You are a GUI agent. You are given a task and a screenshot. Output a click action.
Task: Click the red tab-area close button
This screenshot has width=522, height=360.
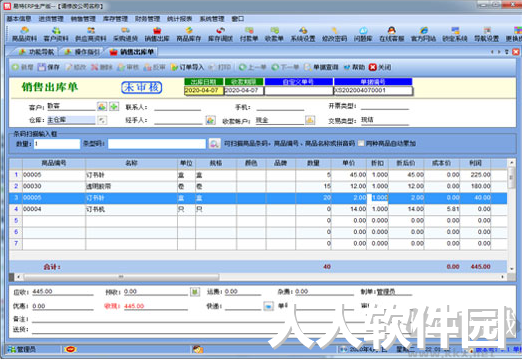516,52
